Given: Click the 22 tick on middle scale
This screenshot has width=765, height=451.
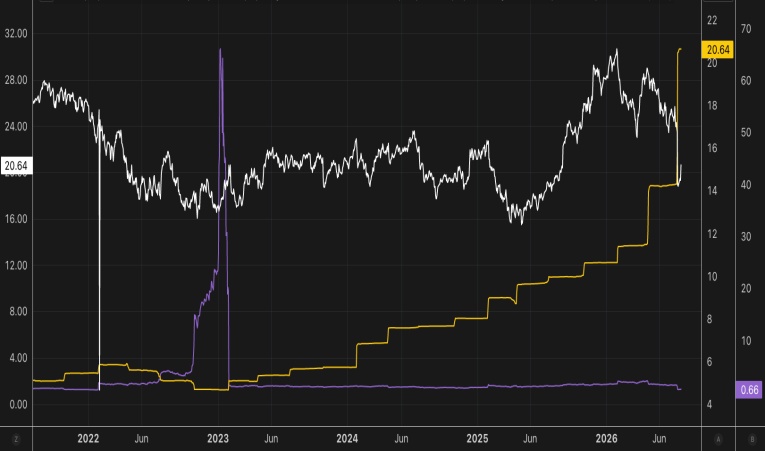Looking at the screenshot, I should [712, 20].
